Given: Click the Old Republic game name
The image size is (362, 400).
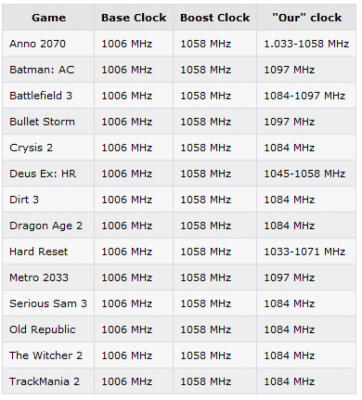Looking at the screenshot, I should (x=42, y=330).
